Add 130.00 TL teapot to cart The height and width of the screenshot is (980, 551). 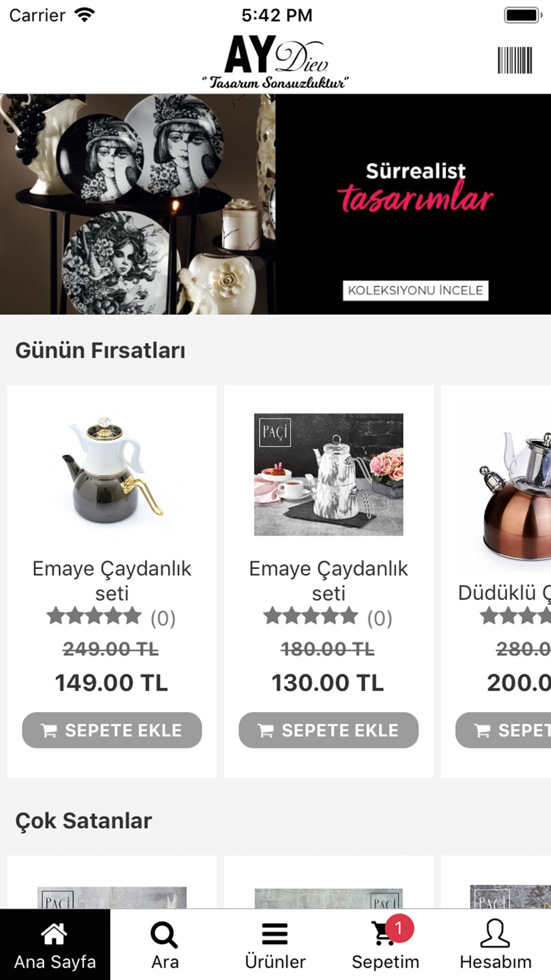click(328, 730)
